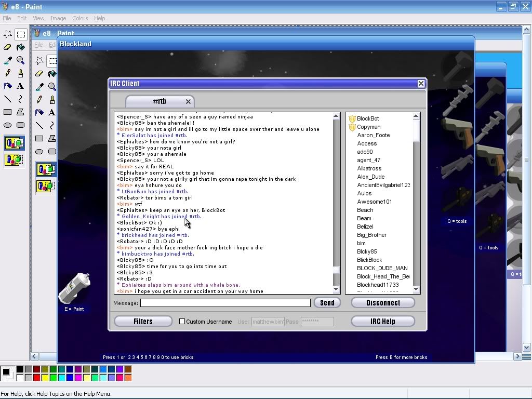Choose the magenta palette swatch
The image size is (532, 399).
click(x=78, y=377)
